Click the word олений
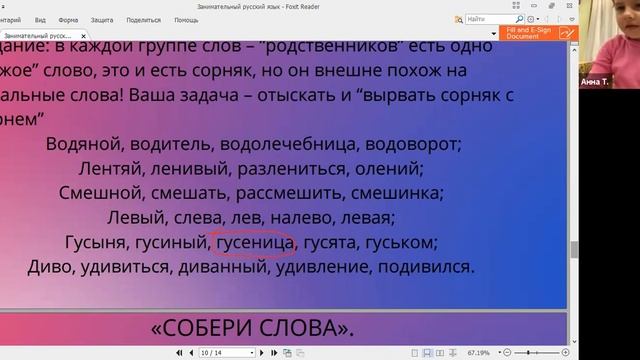Screen dimensions: 640x360 coord(387,169)
